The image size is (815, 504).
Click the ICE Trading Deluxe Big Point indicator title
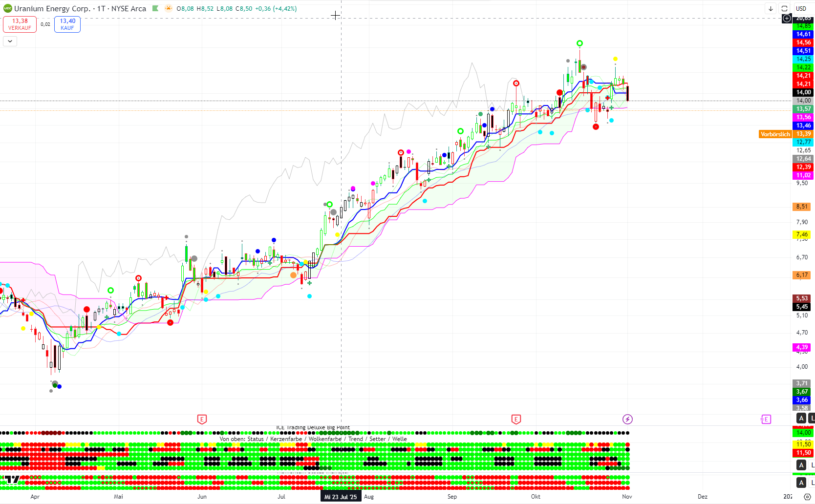click(x=313, y=427)
